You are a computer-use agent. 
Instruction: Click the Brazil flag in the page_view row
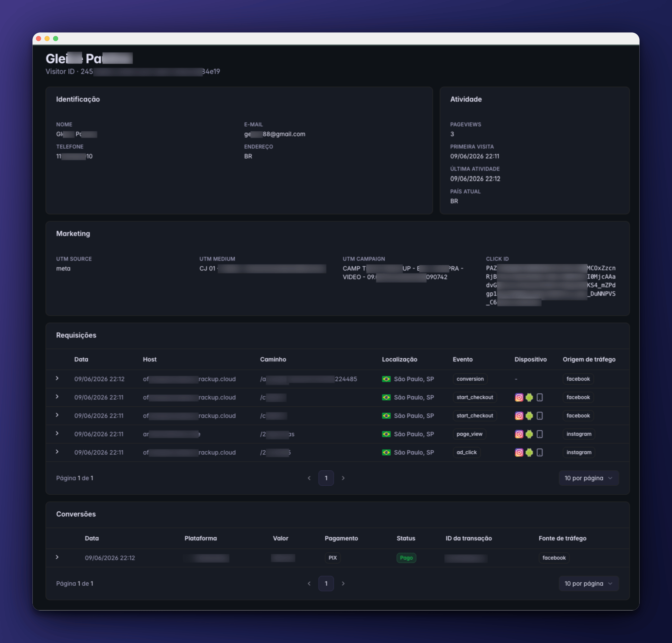[386, 434]
